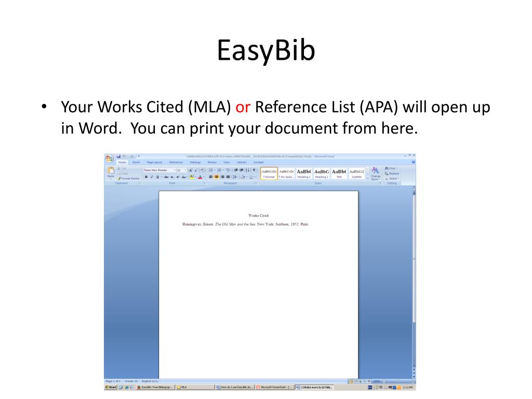Grow the font size with large A
532x399 pixels.
[x=190, y=170]
